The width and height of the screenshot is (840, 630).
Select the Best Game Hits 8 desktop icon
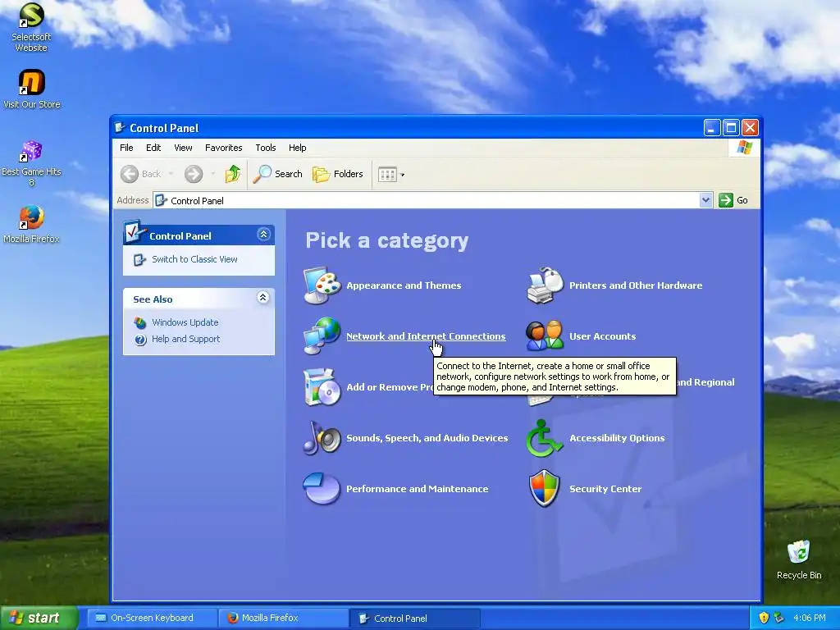[31, 163]
